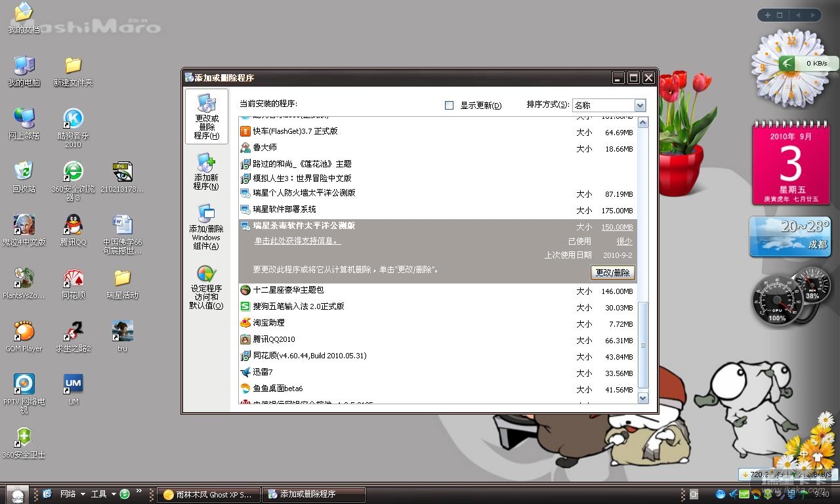This screenshot has width=840, height=504.
Task: Select 更改或删除程序 in the sidebar
Action: (207, 117)
